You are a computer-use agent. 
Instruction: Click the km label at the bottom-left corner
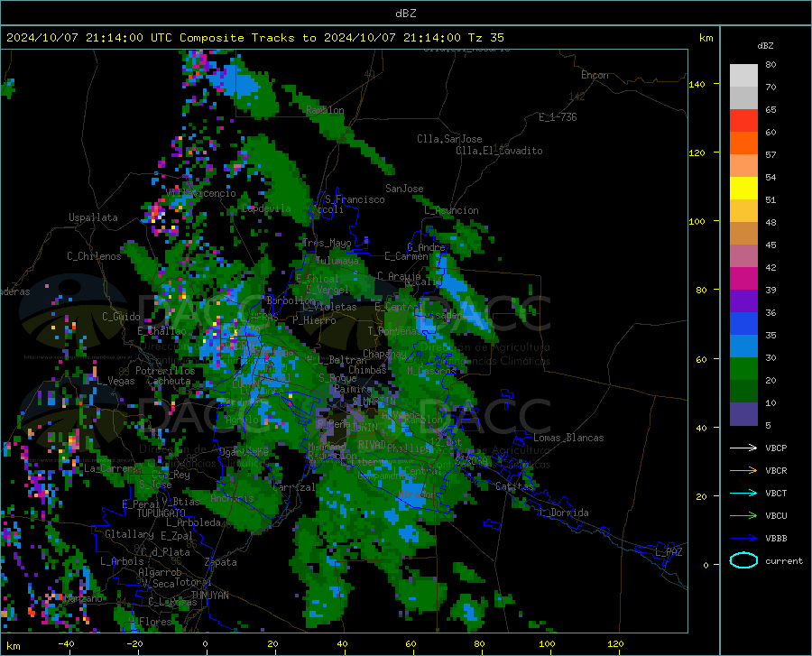click(x=13, y=646)
